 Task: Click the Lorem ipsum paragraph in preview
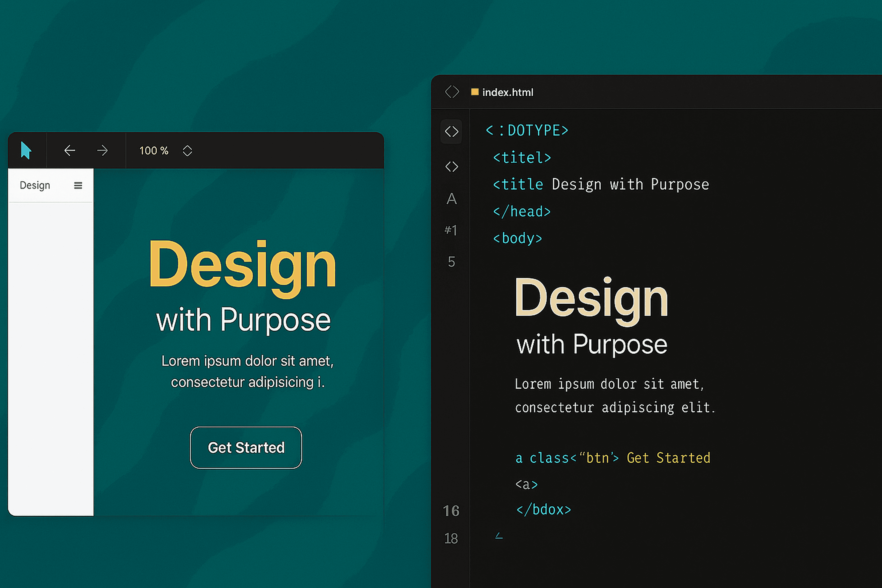[x=248, y=371]
